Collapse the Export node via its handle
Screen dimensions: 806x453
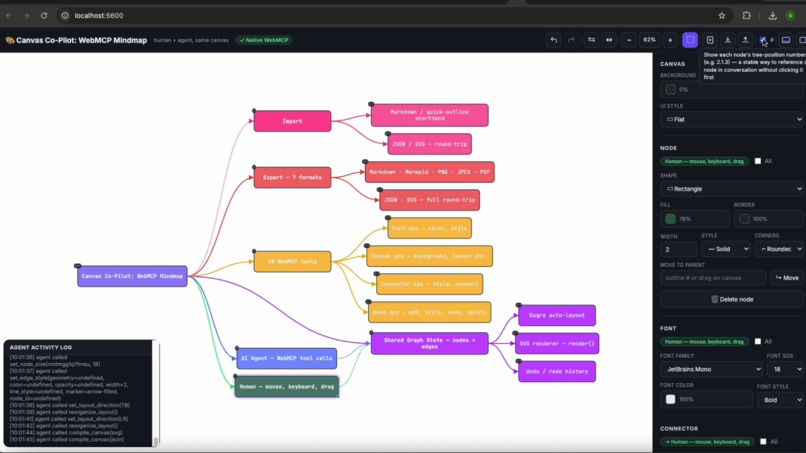(254, 167)
